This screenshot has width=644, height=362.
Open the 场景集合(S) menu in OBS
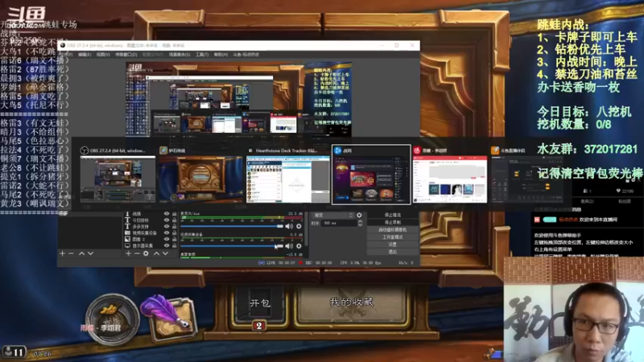180,55
